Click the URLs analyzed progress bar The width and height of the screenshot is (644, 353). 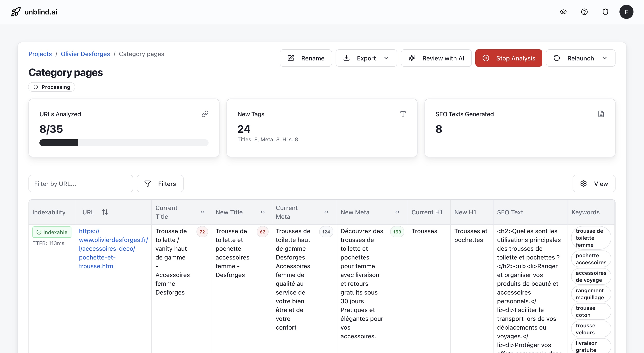tap(124, 143)
